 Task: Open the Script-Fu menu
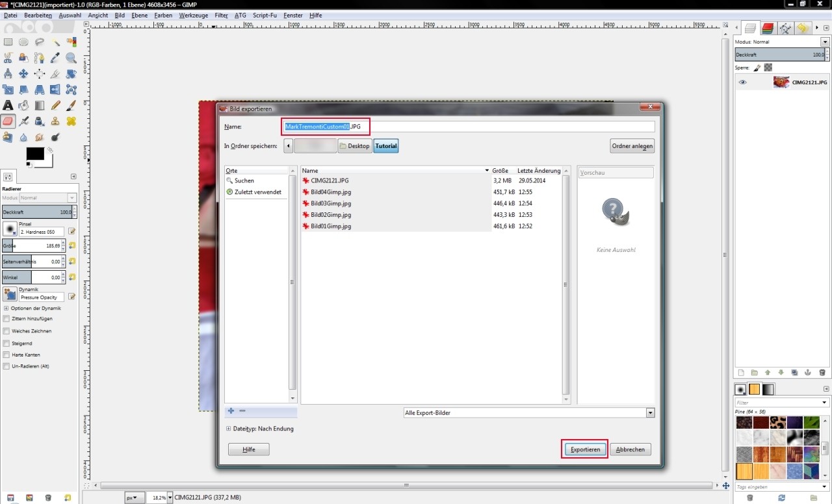265,15
